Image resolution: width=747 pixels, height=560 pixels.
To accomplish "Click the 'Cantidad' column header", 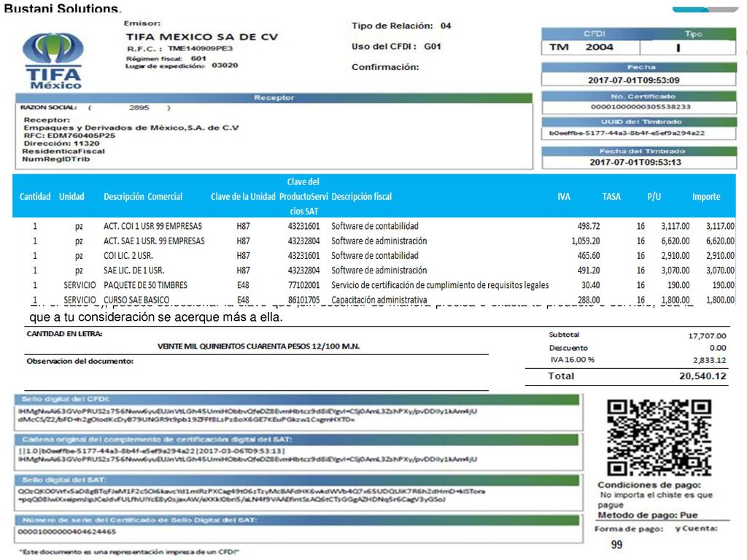I will pos(35,197).
